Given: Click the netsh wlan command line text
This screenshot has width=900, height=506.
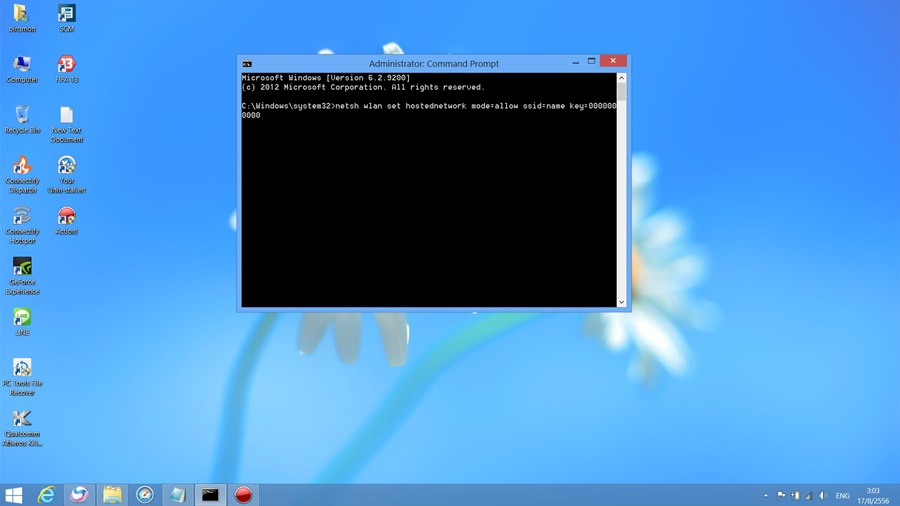Looking at the screenshot, I should point(429,111).
